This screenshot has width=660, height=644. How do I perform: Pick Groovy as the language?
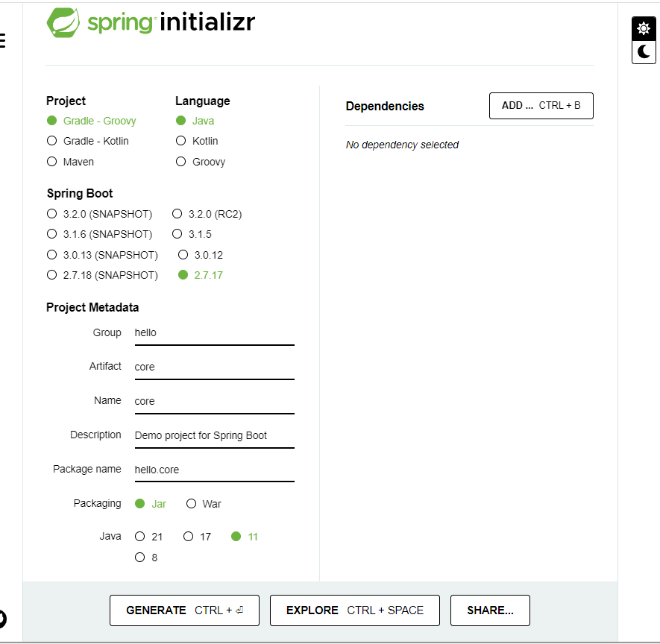(x=201, y=162)
